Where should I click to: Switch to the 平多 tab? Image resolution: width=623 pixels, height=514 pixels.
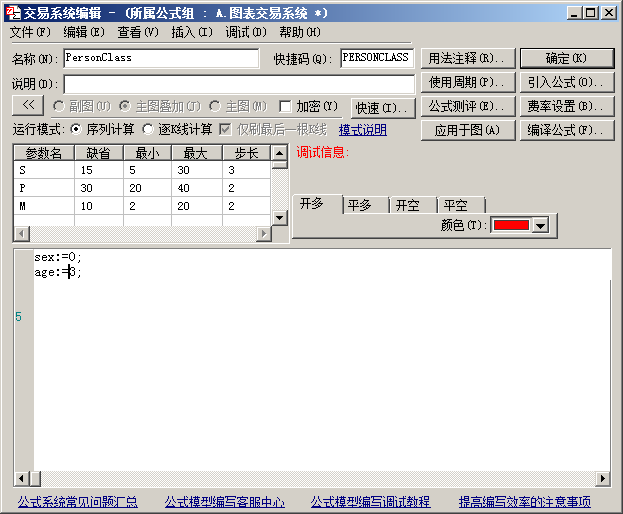point(365,205)
